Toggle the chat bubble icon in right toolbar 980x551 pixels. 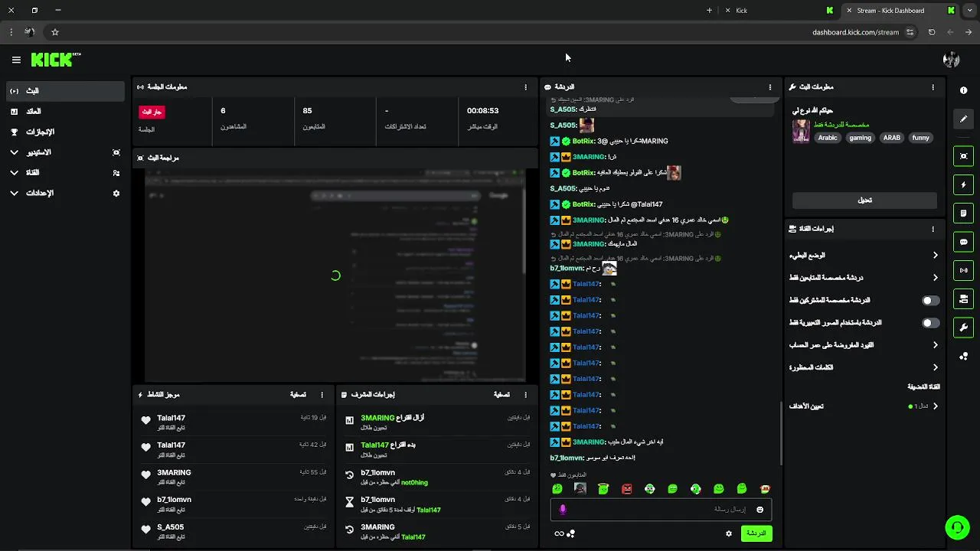[x=963, y=242]
